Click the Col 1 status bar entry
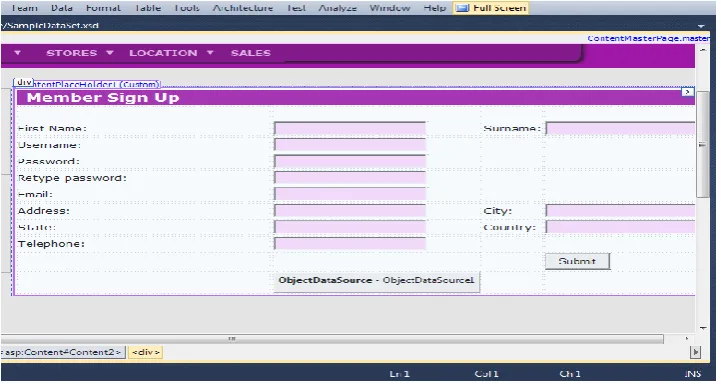721x384 pixels. point(486,373)
